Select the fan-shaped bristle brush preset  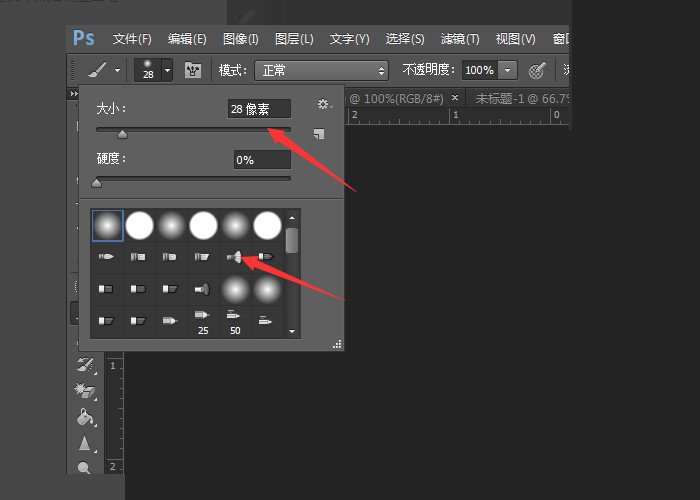click(x=234, y=257)
